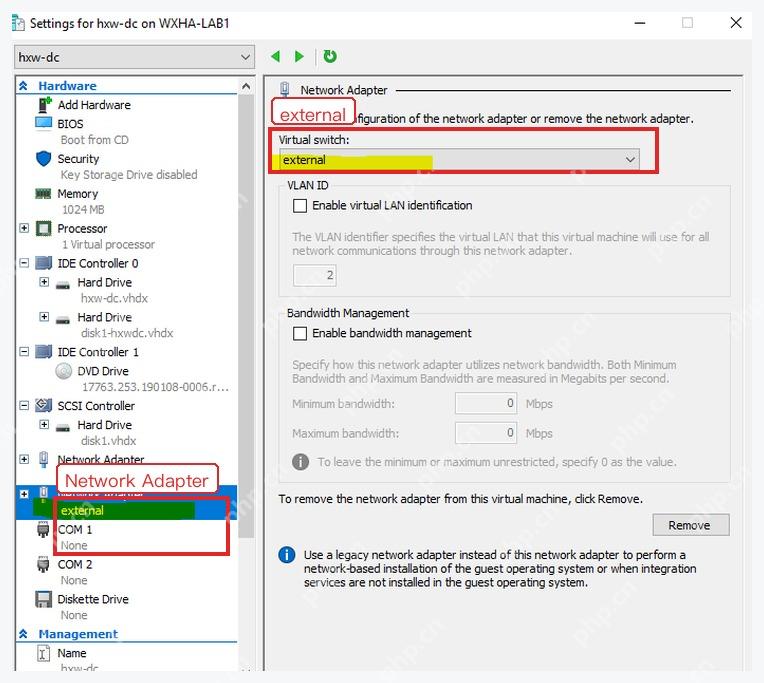Collapse IDE Controller 1 node

pos(24,352)
